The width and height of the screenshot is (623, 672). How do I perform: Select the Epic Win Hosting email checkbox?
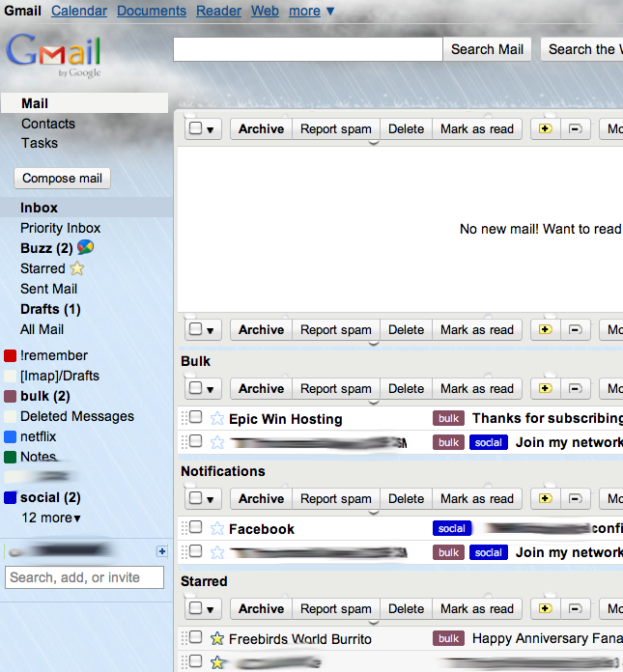[196, 417]
